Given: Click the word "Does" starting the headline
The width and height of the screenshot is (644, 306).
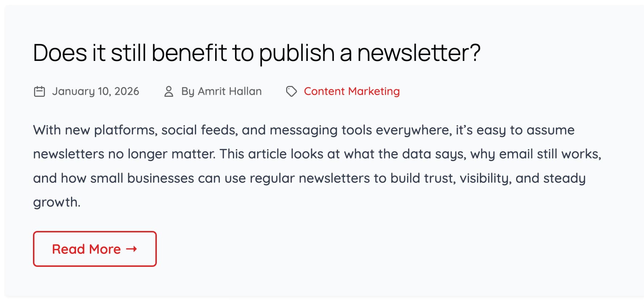Looking at the screenshot, I should point(60,53).
